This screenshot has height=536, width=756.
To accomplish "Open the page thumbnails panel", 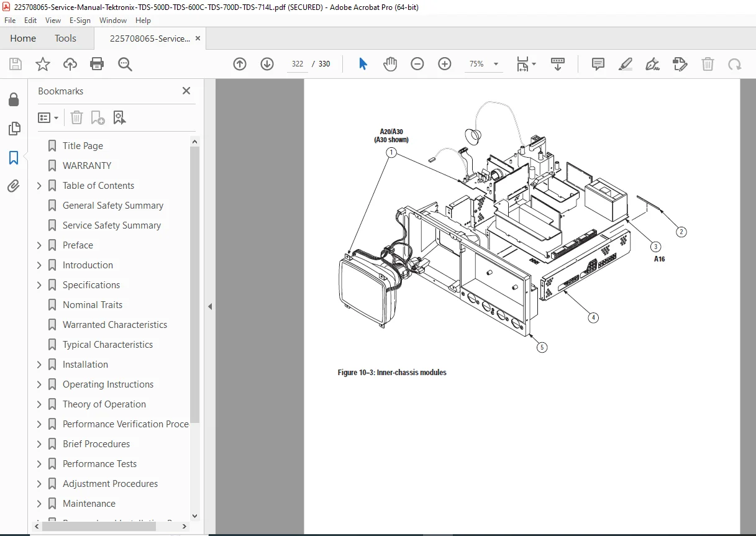I will coord(14,129).
